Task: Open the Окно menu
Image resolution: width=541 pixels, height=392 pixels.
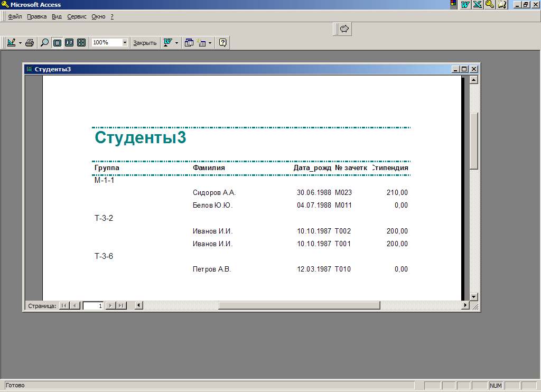Action: point(98,16)
